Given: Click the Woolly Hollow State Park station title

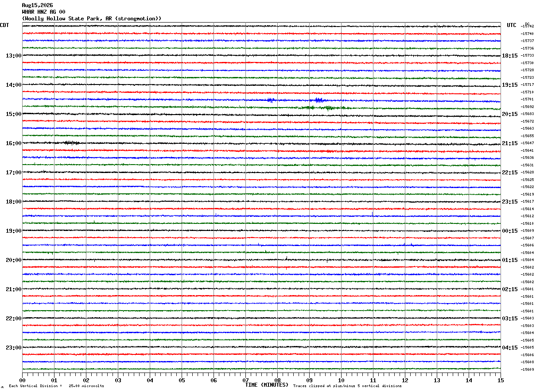Looking at the screenshot, I should (92, 19).
